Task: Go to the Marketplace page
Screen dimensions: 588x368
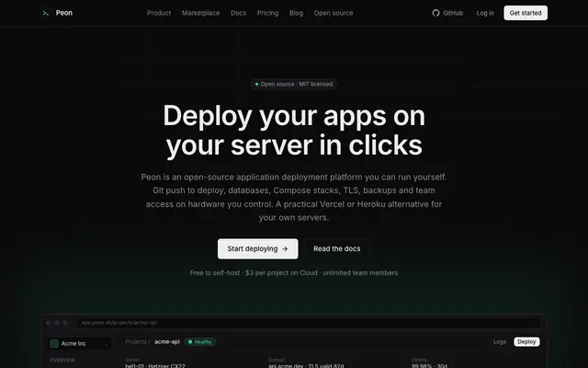Action: pyautogui.click(x=200, y=13)
